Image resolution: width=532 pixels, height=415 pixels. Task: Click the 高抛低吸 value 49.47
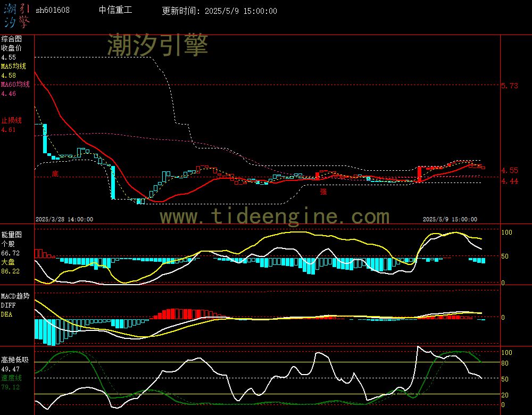(x=11, y=369)
